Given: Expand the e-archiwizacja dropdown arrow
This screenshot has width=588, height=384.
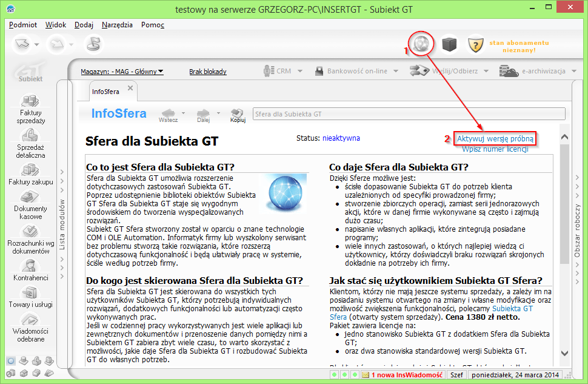Looking at the screenshot, I should click(573, 71).
